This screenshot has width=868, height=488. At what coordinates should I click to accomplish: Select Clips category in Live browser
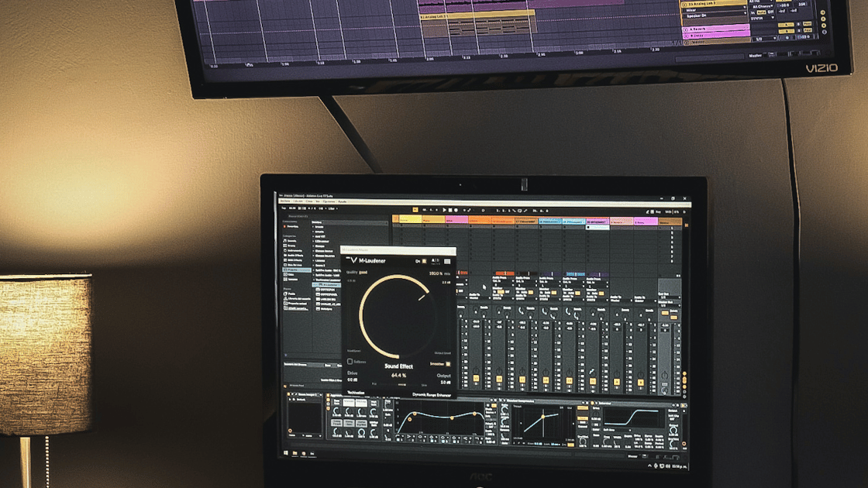[x=291, y=274]
